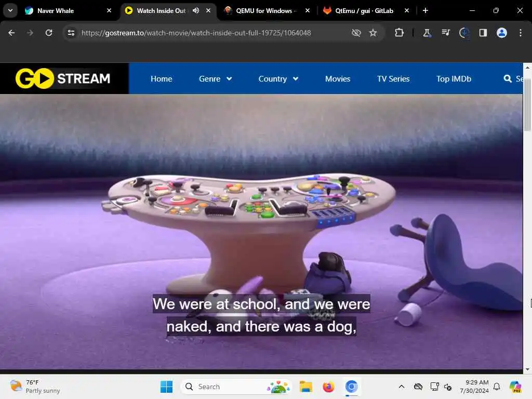Image resolution: width=532 pixels, height=399 pixels.
Task: Click the scrollbar up arrow
Action: [x=527, y=68]
